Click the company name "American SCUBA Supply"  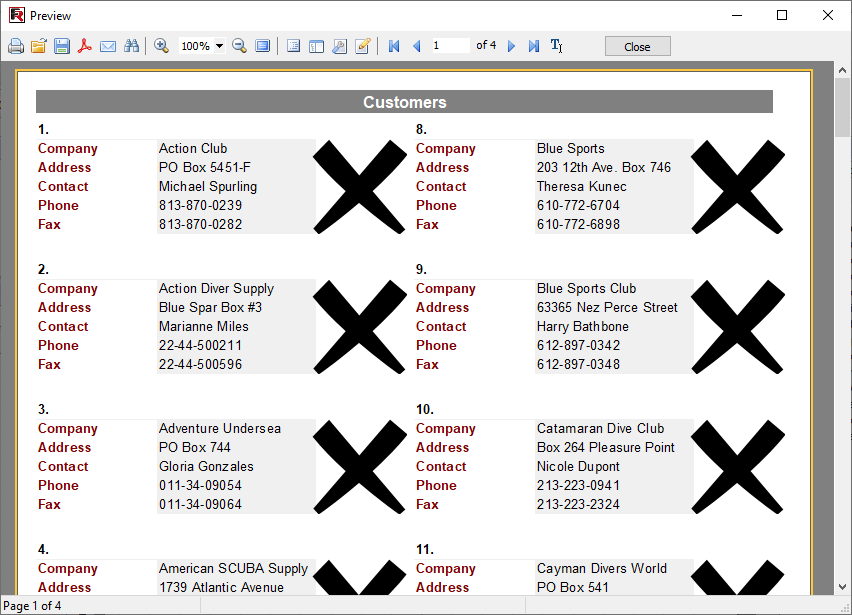click(x=234, y=568)
